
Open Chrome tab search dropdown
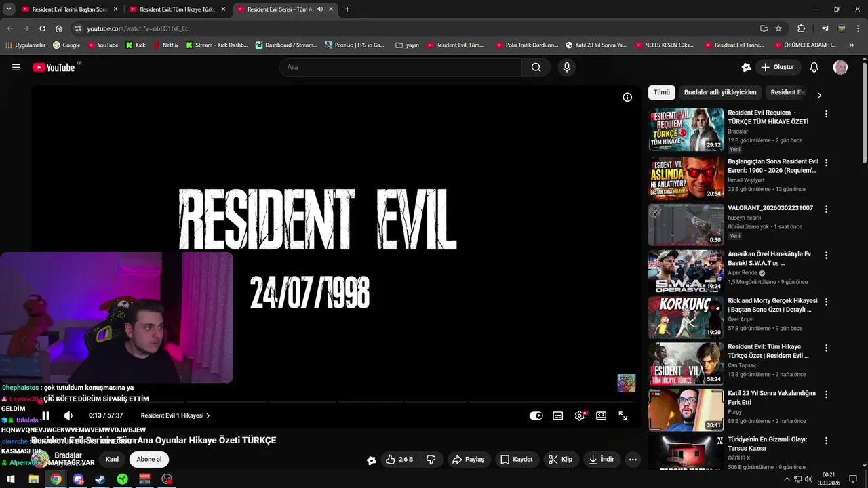(9, 9)
